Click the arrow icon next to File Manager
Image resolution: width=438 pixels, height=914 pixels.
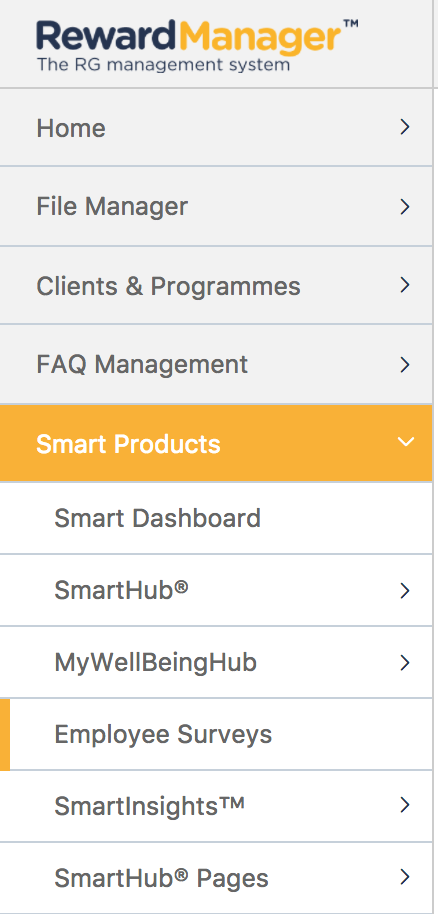[405, 206]
